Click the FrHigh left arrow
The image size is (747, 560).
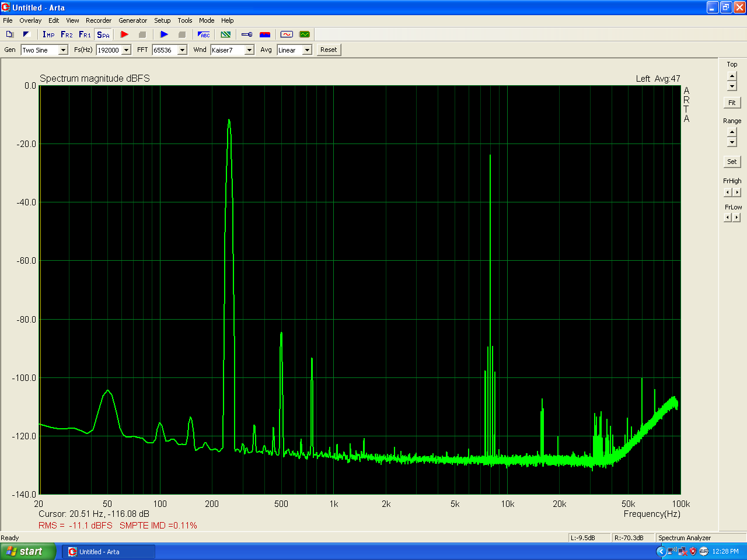tap(728, 192)
